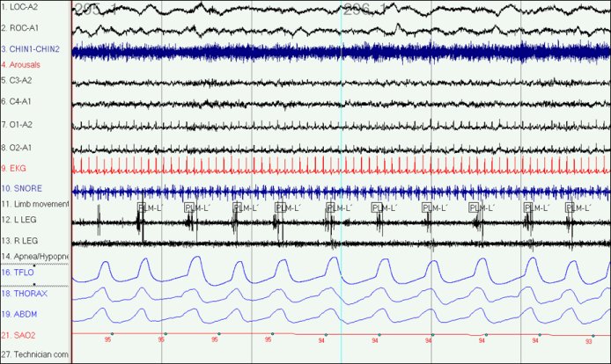Click the O1-A2 channel label

[18, 124]
